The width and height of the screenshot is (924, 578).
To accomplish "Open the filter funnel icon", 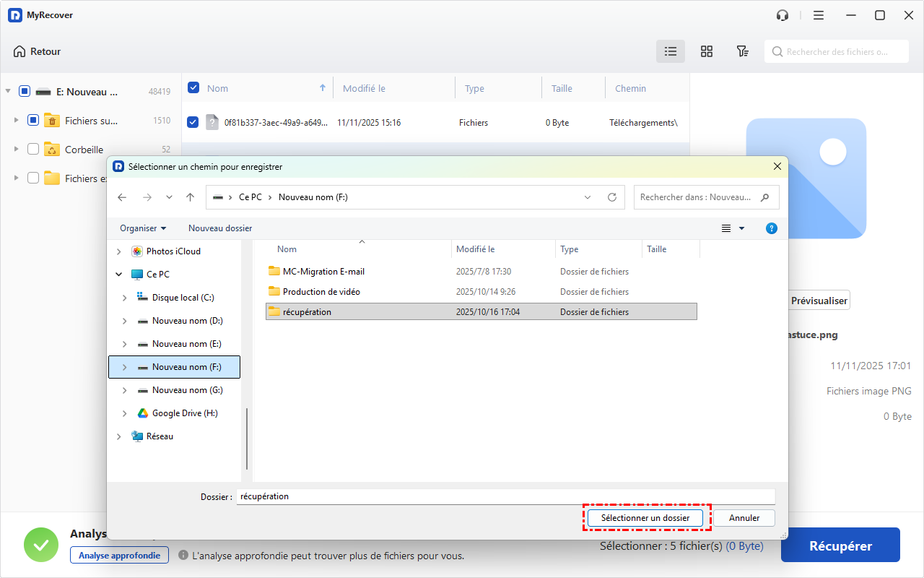I will click(742, 51).
